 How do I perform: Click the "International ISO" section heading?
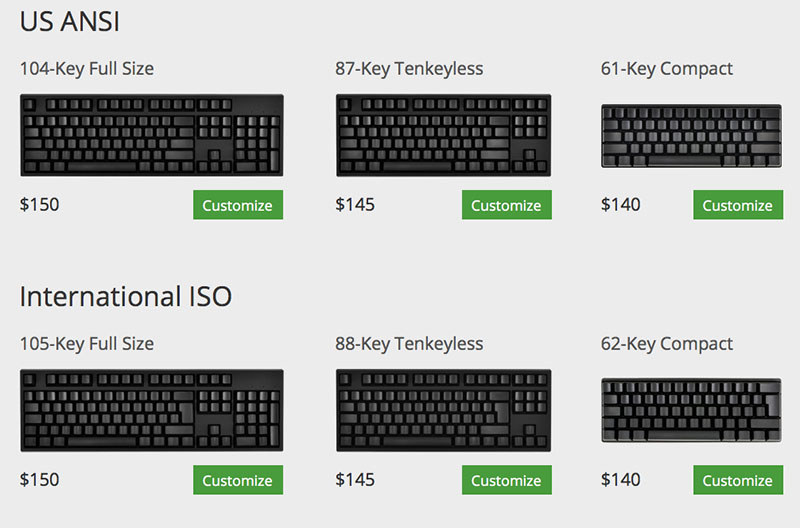pyautogui.click(x=126, y=297)
